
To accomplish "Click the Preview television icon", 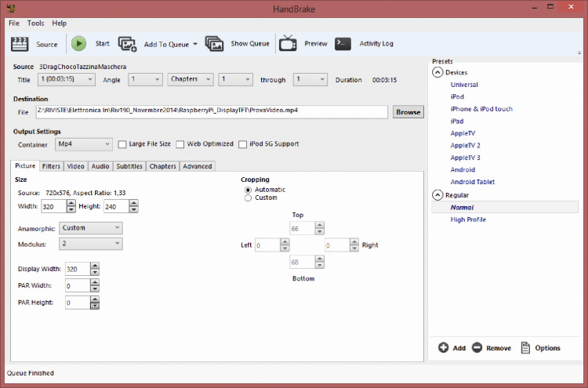I will click(x=288, y=43).
